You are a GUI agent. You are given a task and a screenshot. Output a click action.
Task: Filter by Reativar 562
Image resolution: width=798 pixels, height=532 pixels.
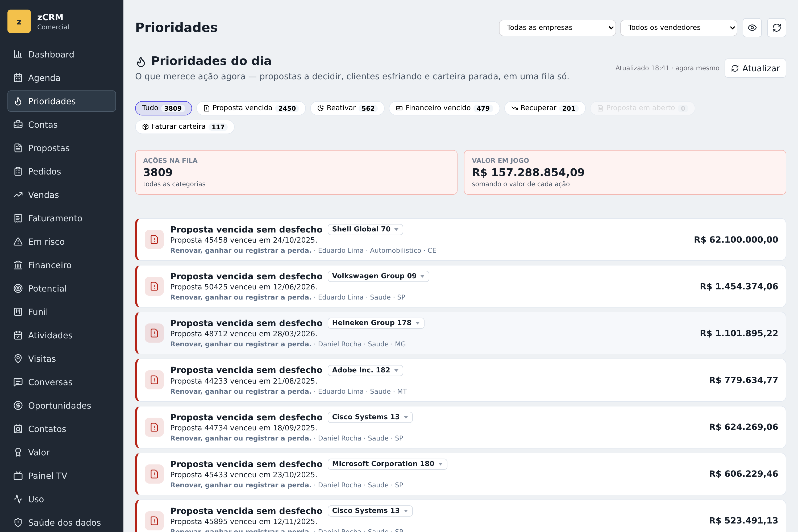pos(347,108)
